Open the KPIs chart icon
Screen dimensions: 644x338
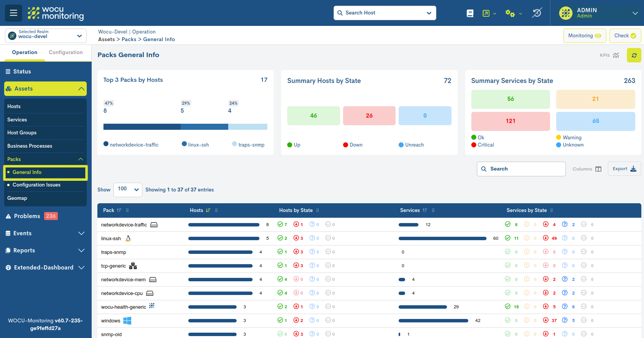tap(616, 55)
